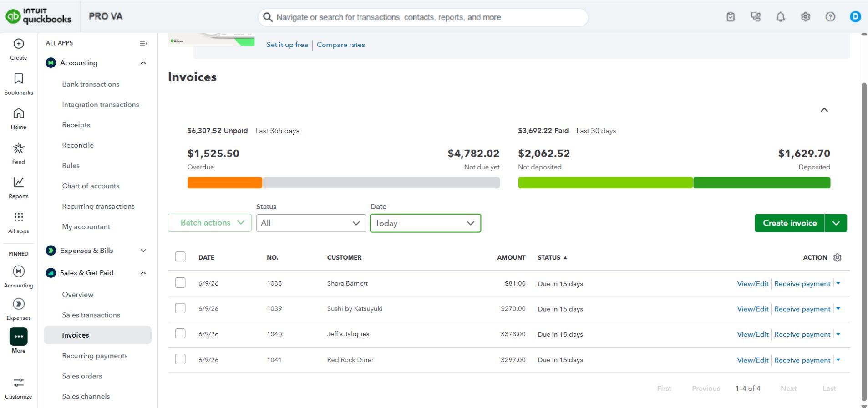Viewport: 868px width, 410px height.
Task: Open the Date dropdown showing Today
Action: click(425, 223)
